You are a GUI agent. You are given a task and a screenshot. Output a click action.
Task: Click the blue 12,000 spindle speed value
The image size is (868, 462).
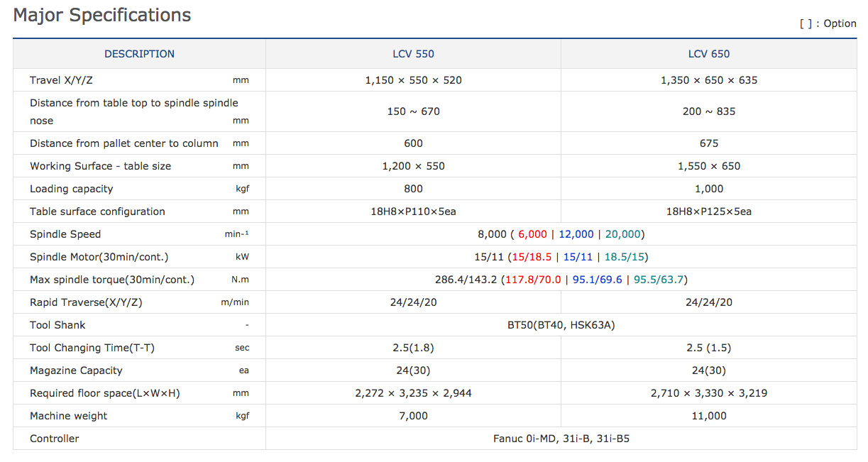[x=576, y=234]
